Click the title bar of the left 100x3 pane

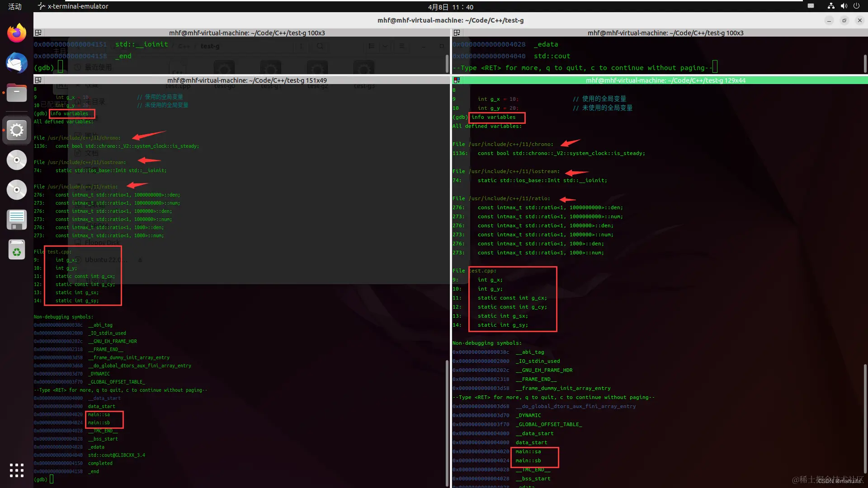coord(247,33)
